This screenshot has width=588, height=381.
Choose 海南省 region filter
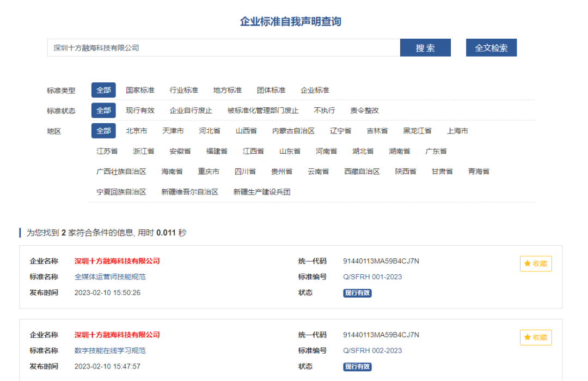point(172,171)
